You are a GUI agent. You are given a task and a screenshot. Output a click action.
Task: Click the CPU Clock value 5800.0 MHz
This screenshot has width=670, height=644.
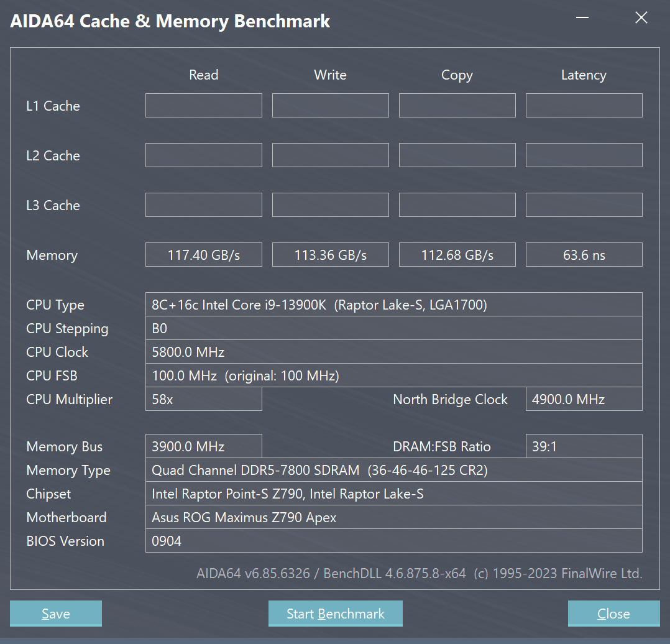click(x=393, y=352)
